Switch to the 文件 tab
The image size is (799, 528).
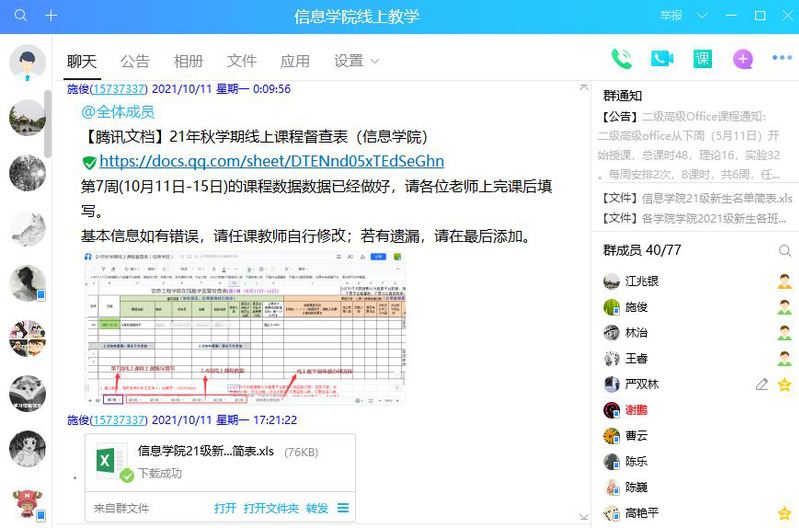click(x=242, y=61)
